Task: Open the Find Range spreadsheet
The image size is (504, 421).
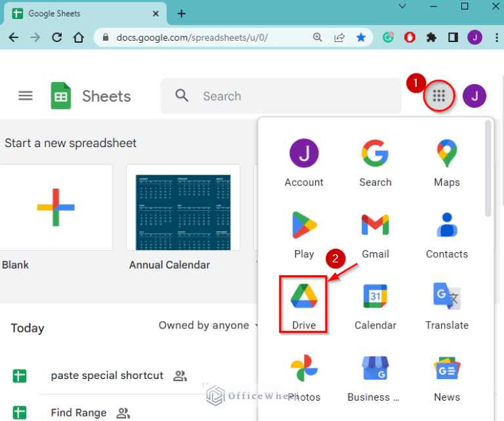Action: pyautogui.click(x=78, y=412)
